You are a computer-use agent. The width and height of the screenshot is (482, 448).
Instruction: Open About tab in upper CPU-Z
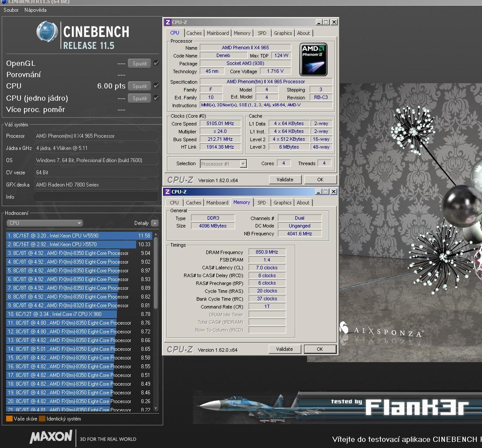[304, 33]
